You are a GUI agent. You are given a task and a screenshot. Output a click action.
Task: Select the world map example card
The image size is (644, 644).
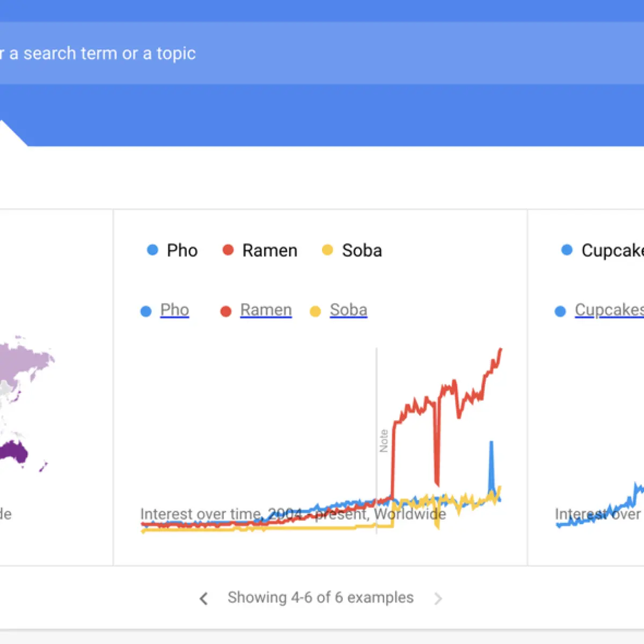[56, 387]
